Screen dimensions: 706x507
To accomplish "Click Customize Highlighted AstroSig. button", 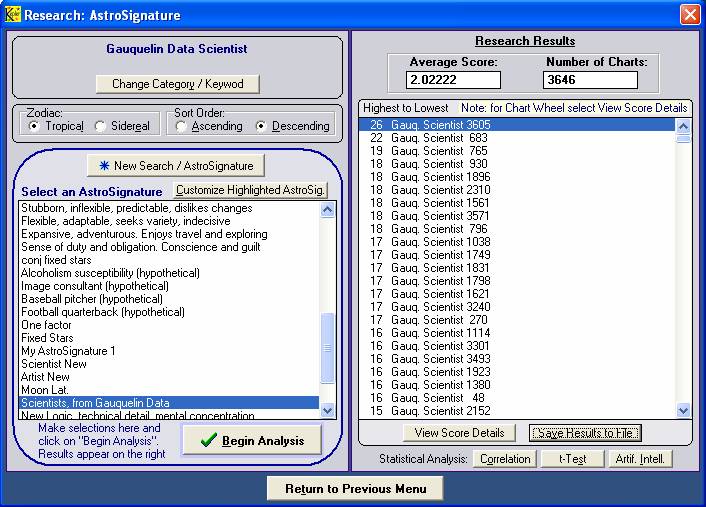I will click(x=251, y=191).
